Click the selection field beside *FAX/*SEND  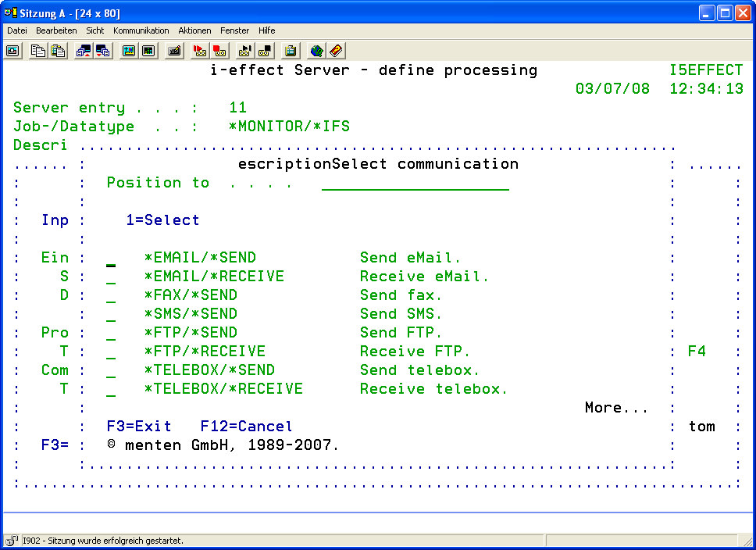112,296
